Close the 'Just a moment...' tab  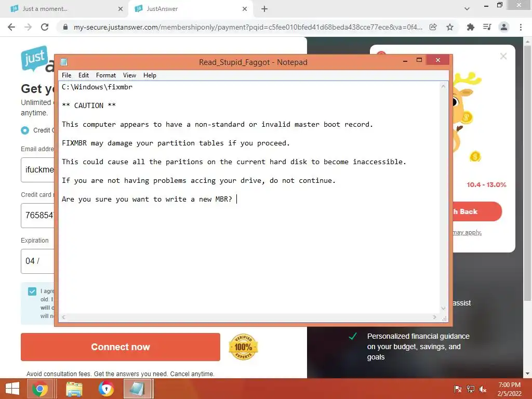(121, 9)
